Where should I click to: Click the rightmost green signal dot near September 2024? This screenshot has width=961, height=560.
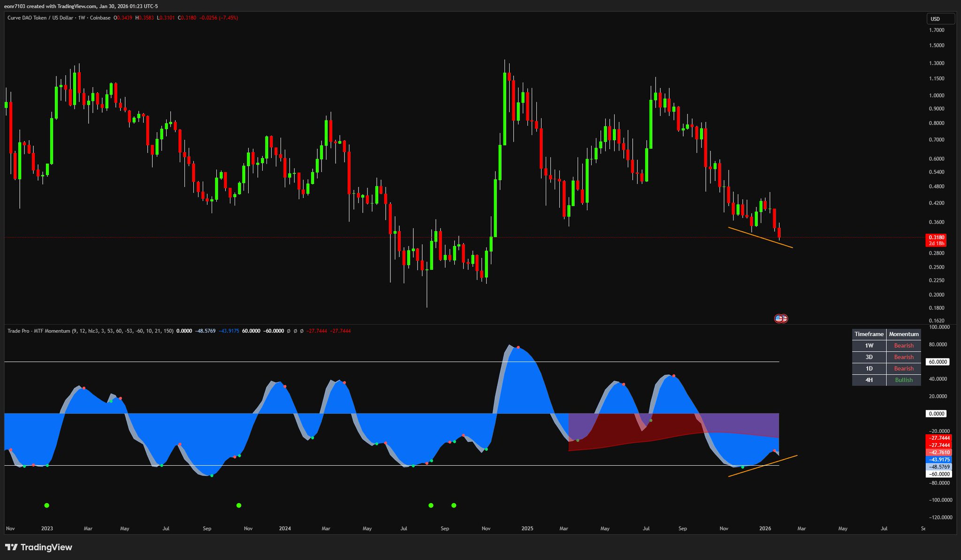pyautogui.click(x=454, y=505)
